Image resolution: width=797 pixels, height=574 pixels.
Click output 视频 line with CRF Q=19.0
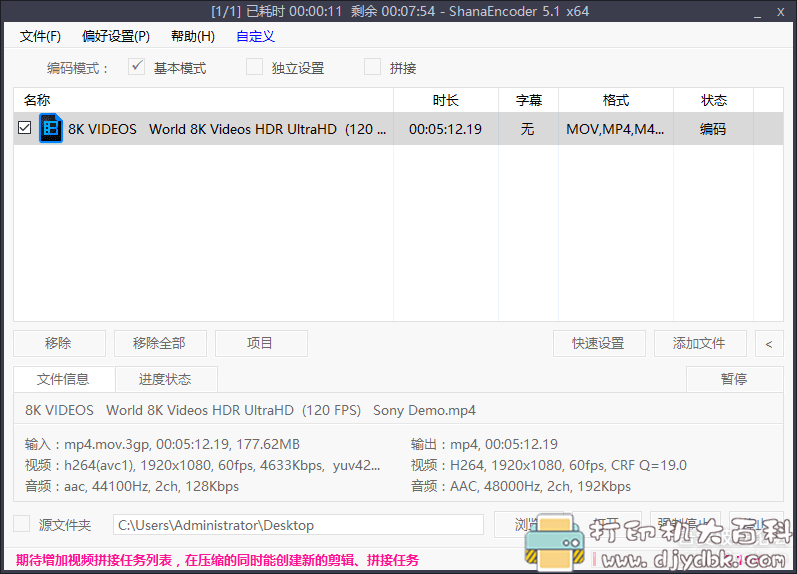coord(549,465)
